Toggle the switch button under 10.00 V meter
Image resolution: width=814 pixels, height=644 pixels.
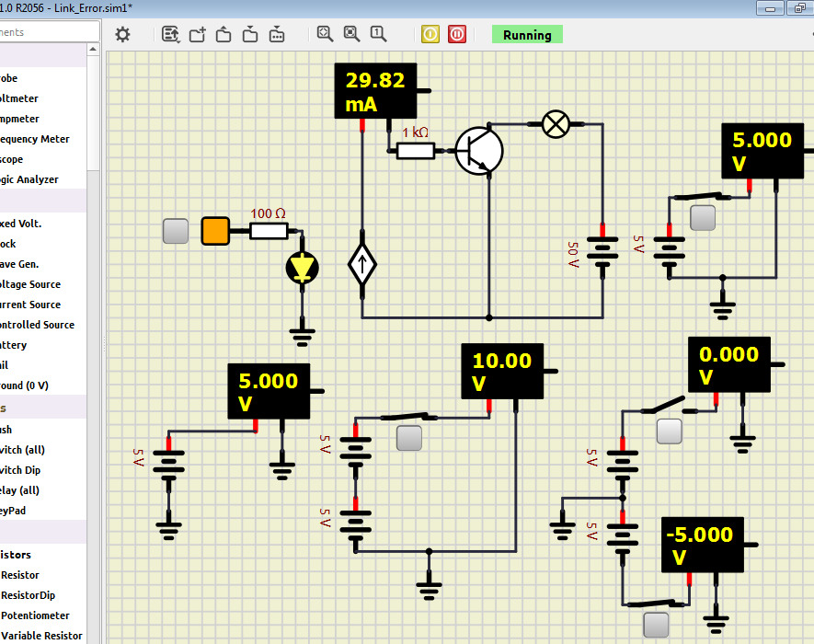click(408, 438)
